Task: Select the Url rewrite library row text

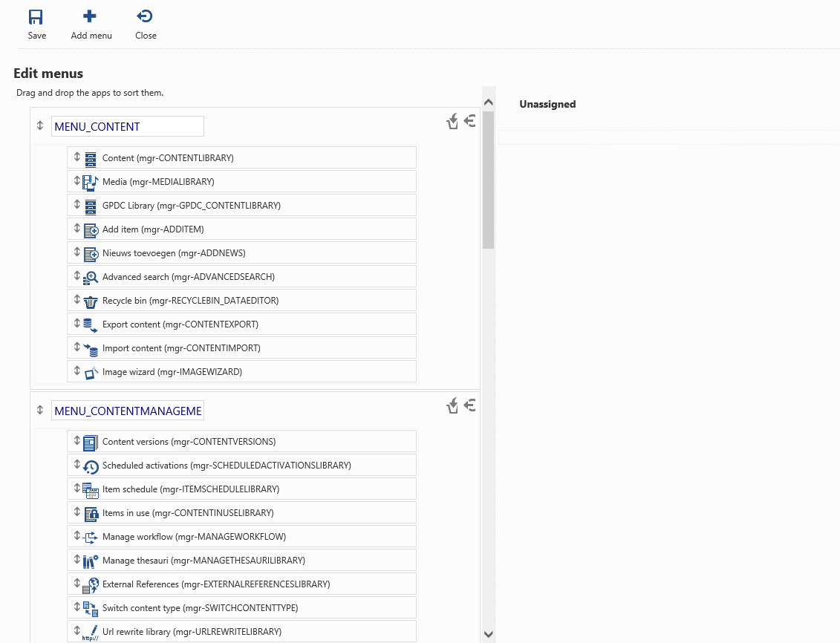Action: tap(192, 632)
